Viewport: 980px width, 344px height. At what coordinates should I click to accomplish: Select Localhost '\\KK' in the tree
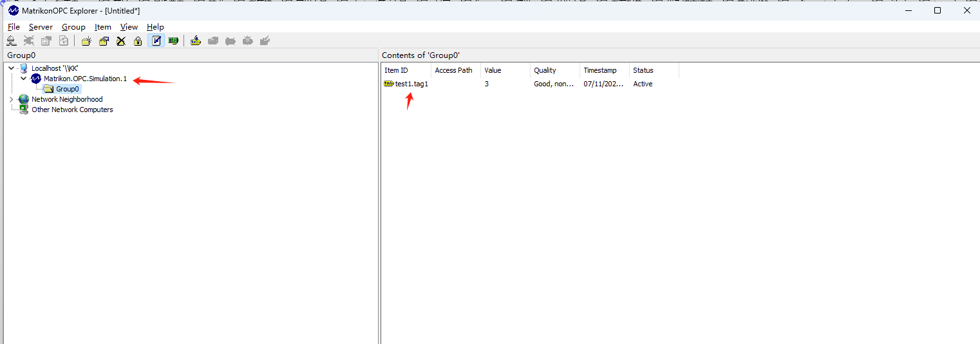[x=55, y=68]
